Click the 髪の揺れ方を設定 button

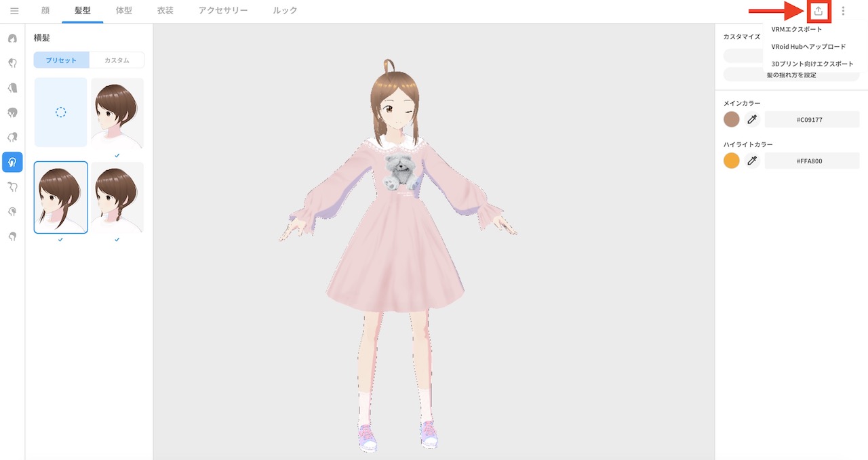[x=791, y=75]
